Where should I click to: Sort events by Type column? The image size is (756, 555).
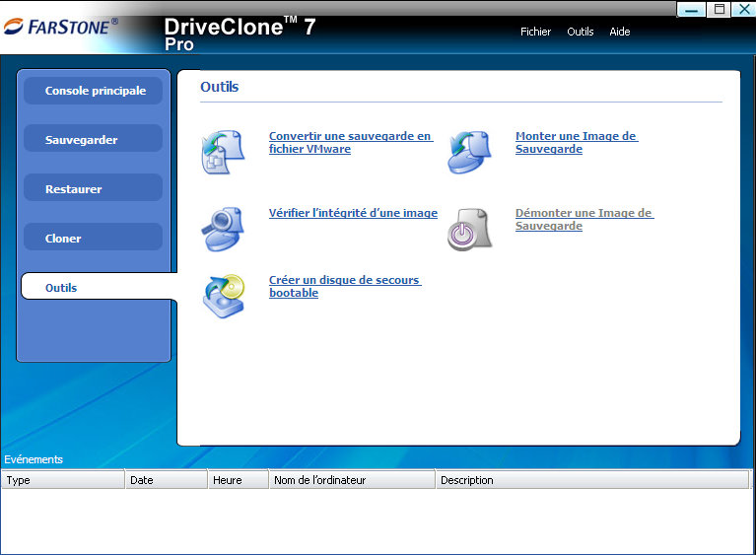(63, 480)
